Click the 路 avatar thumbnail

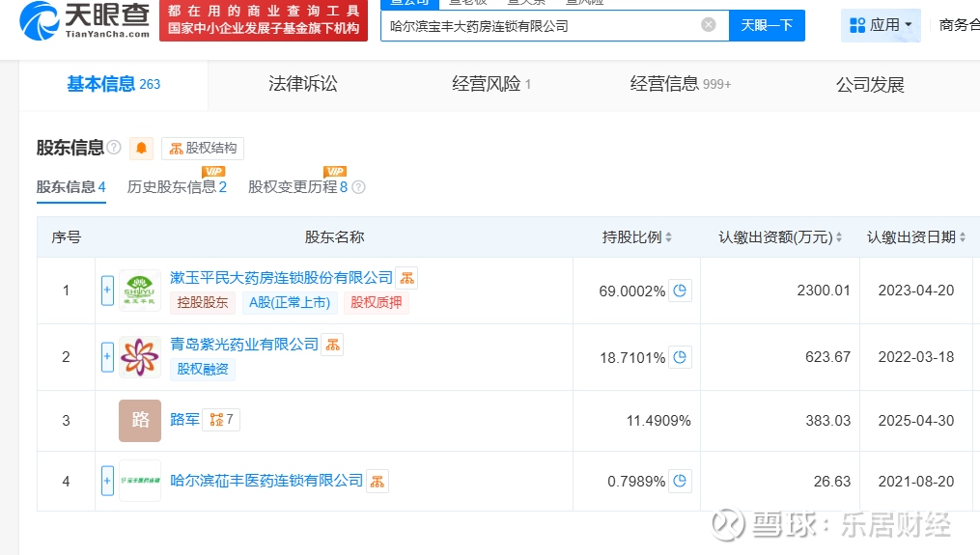click(x=140, y=421)
